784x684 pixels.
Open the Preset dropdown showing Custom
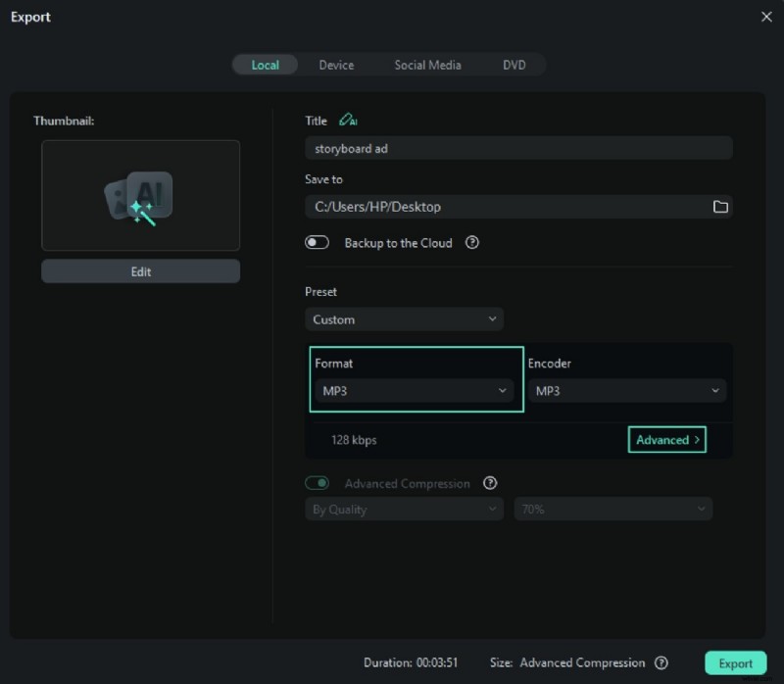(x=404, y=318)
